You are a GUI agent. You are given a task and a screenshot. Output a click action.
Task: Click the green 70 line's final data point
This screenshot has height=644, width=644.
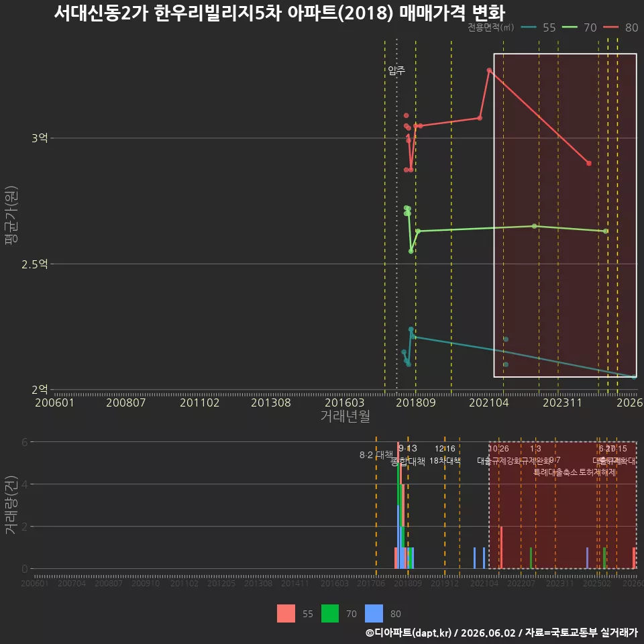point(605,231)
